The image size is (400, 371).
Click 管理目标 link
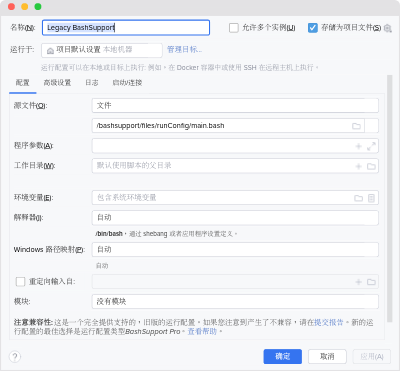184,50
